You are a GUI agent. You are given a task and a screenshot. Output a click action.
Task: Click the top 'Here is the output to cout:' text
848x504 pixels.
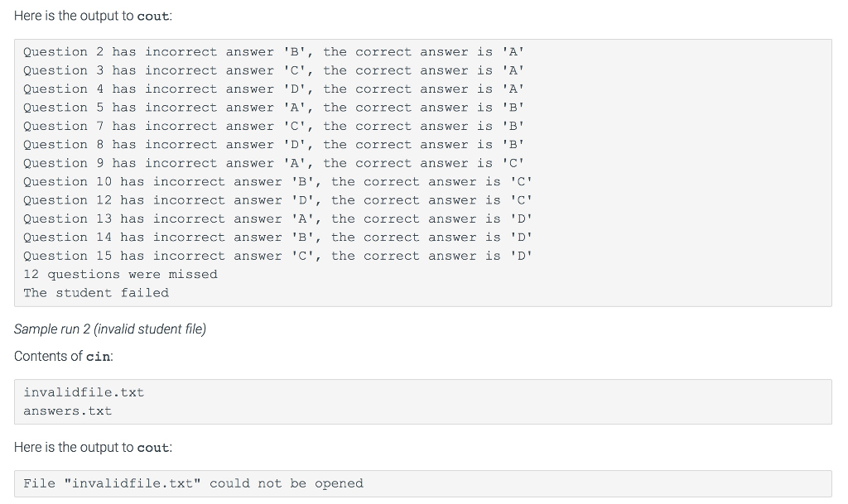(91, 16)
